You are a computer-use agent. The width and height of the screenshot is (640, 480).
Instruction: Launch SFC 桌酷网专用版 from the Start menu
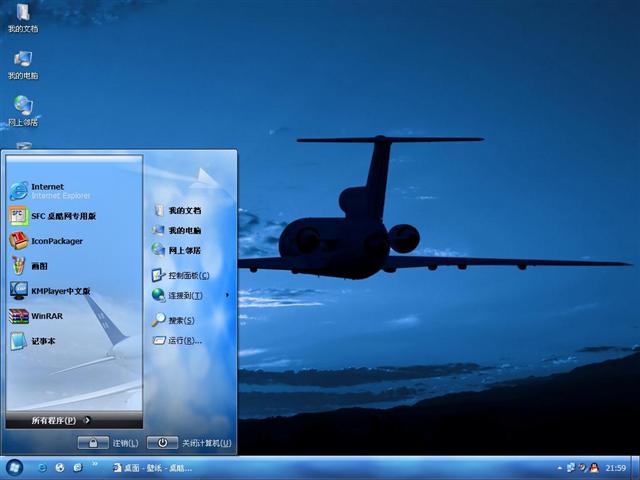tap(75, 216)
